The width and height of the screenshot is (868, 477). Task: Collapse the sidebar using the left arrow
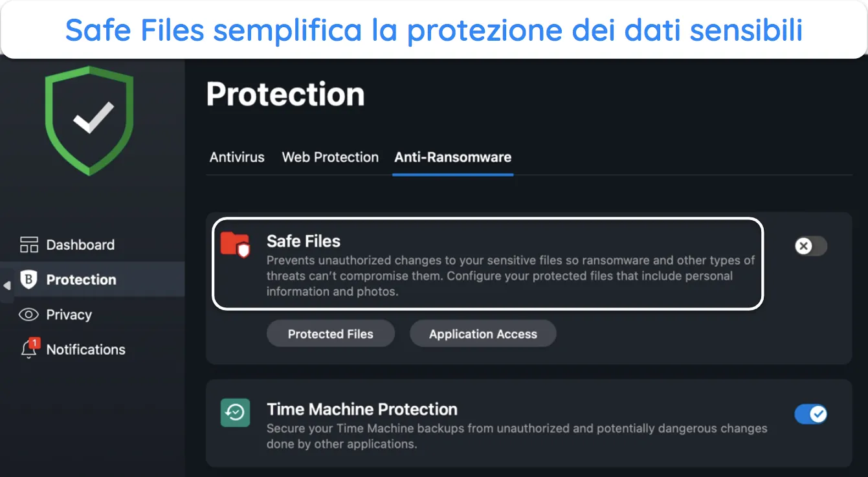(6, 285)
